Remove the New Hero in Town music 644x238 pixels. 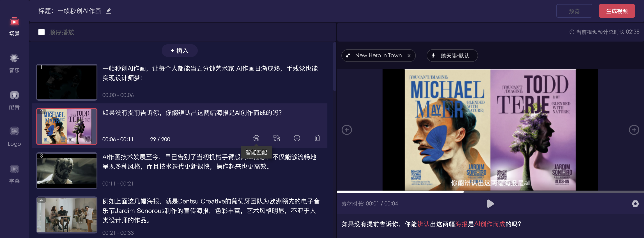coord(409,56)
